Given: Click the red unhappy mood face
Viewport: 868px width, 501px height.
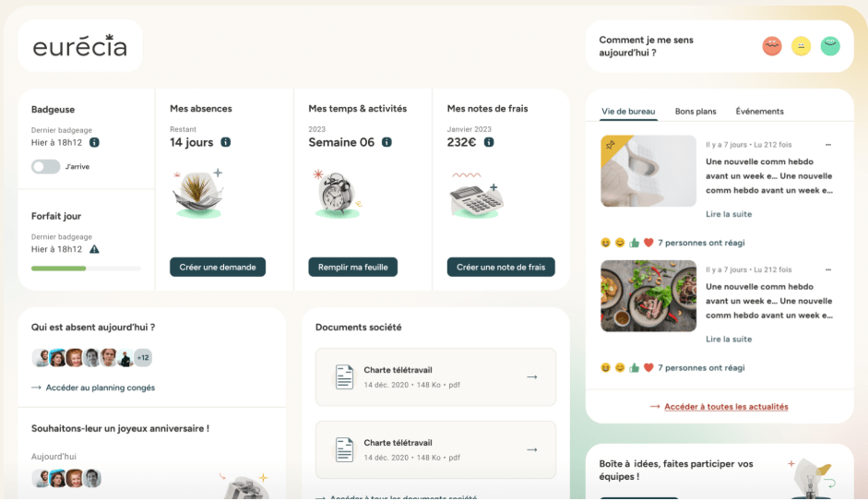Looking at the screenshot, I should [x=772, y=46].
